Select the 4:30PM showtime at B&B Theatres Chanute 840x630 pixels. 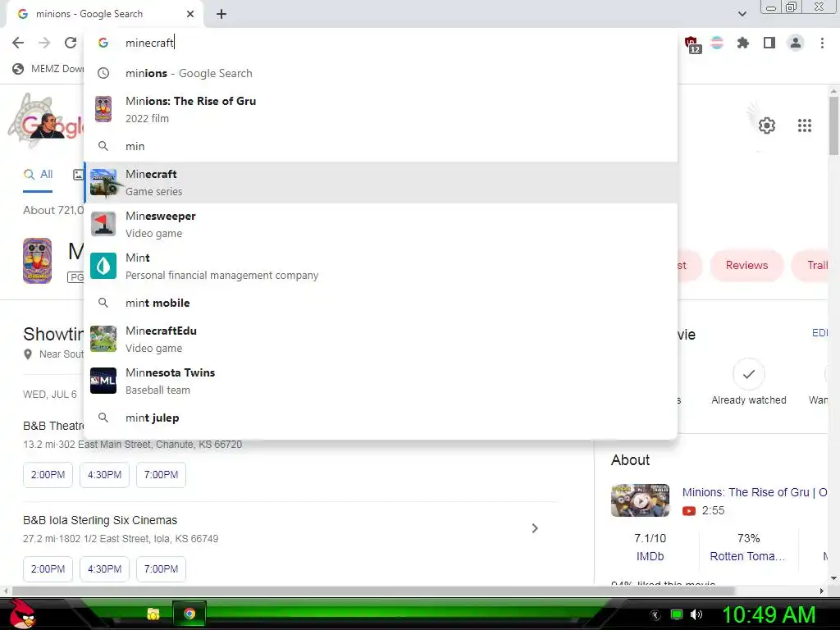104,475
